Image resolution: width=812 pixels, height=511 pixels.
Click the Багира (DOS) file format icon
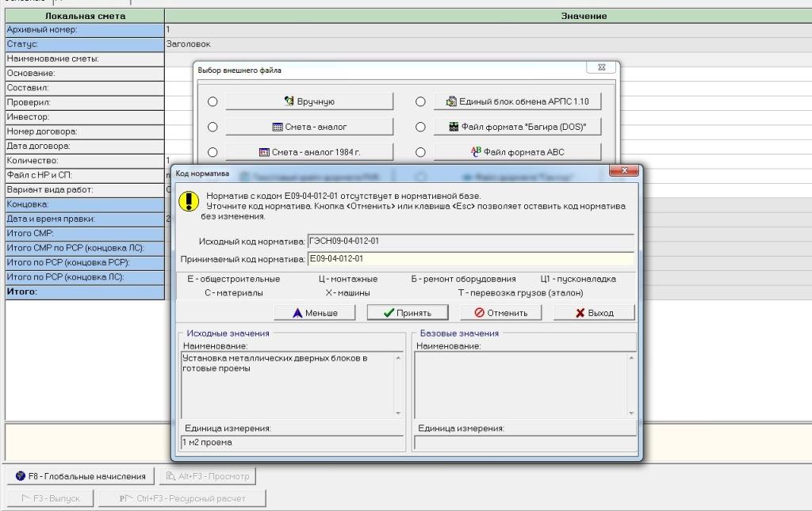pyautogui.click(x=454, y=127)
